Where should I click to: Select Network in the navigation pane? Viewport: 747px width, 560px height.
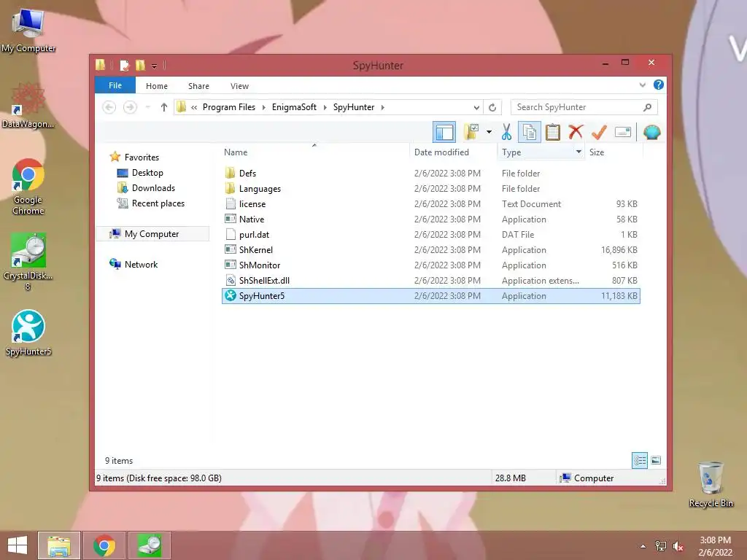pos(133,264)
